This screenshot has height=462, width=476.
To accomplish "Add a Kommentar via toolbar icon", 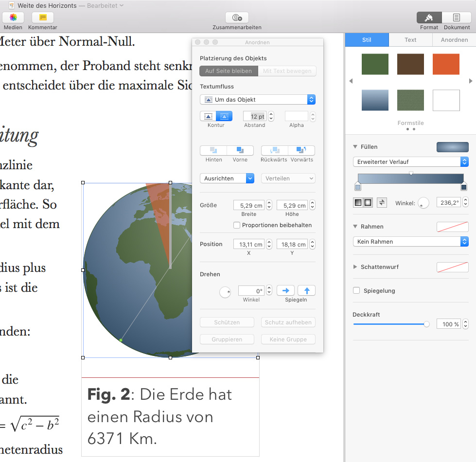I will tap(43, 18).
